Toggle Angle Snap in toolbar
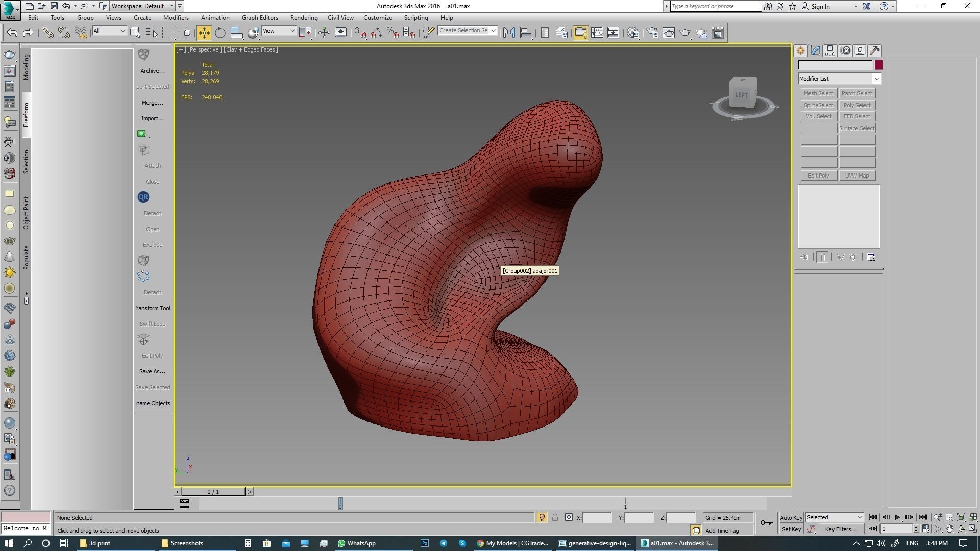The image size is (980, 551). coord(376,33)
